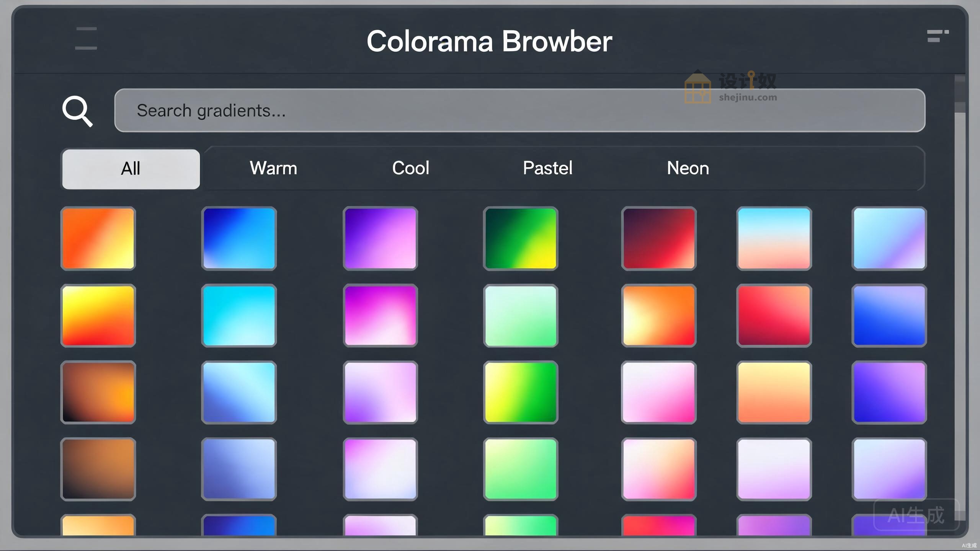Switch to the Cool tab
980x551 pixels.
[x=410, y=168]
